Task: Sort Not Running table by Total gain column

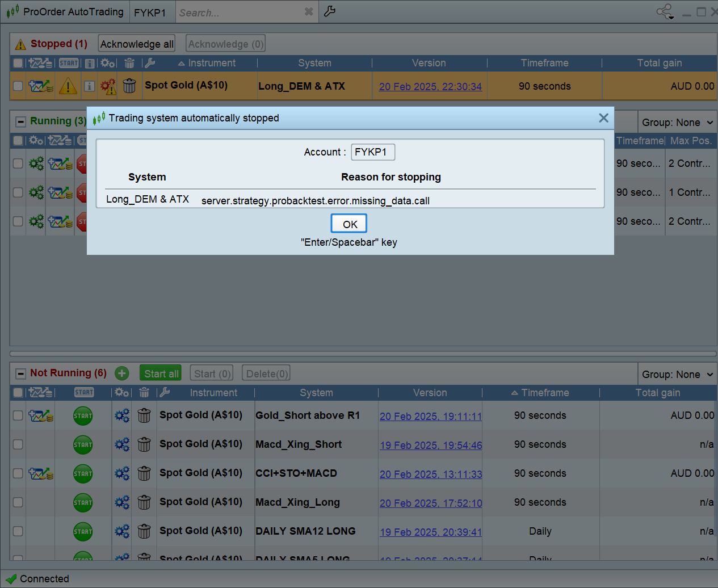Action: click(x=657, y=393)
